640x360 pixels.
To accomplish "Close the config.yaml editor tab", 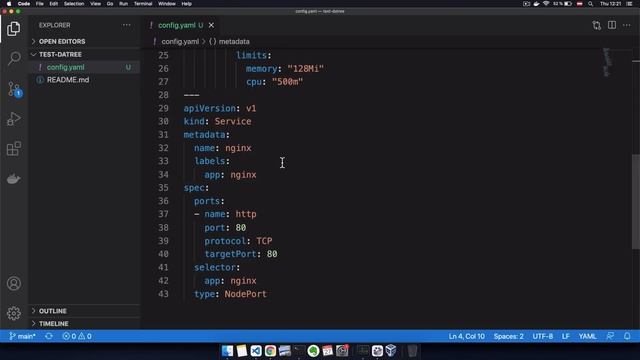I will [x=211, y=25].
